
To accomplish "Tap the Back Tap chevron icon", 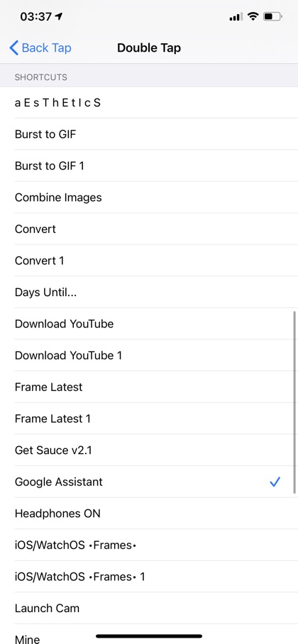I will 13,48.
